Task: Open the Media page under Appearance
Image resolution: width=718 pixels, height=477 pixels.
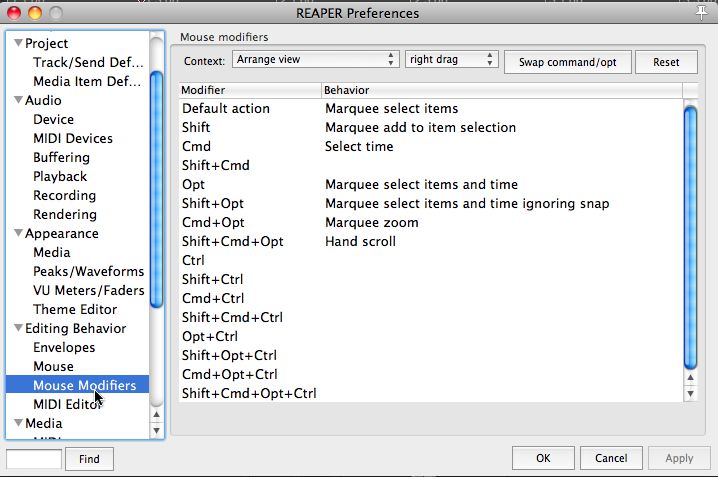Action: click(x=52, y=252)
